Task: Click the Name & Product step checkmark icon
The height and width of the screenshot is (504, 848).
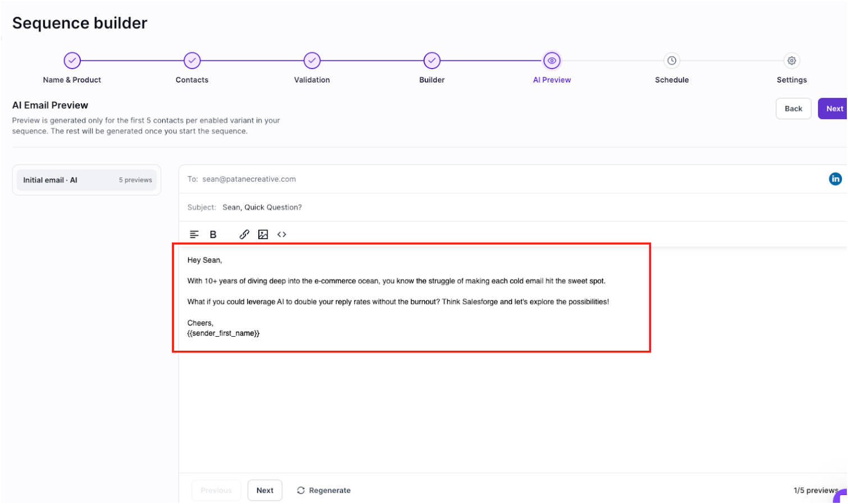Action: click(x=72, y=60)
